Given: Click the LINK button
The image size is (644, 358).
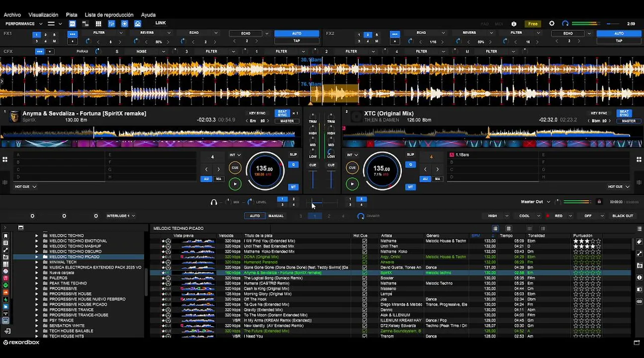Looking at the screenshot, I should tap(161, 23).
